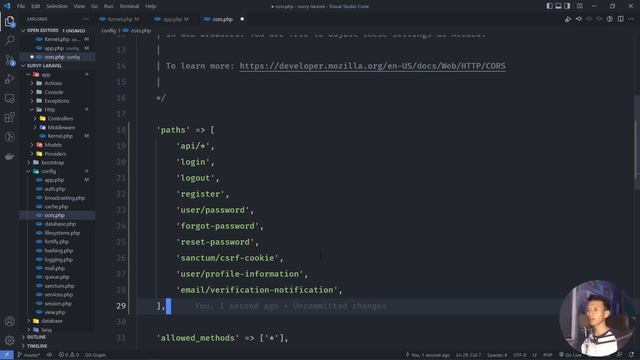The width and height of the screenshot is (640, 360).
Task: Click the Run code icon in editor toolbar
Action: [568, 19]
